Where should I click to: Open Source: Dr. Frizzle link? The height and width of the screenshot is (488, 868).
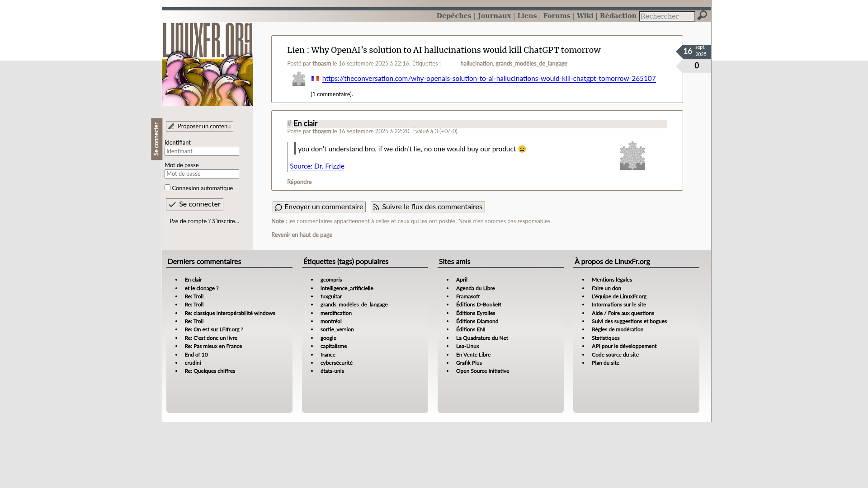(x=317, y=166)
